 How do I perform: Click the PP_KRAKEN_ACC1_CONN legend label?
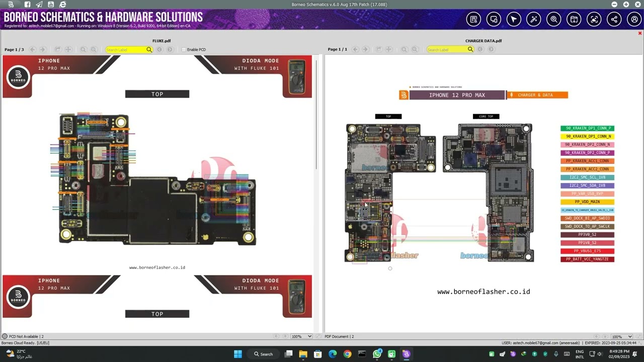coord(587,161)
